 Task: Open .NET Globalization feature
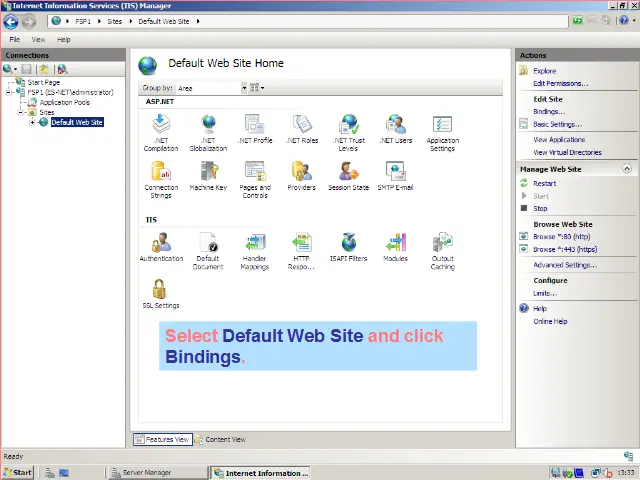coord(208,133)
